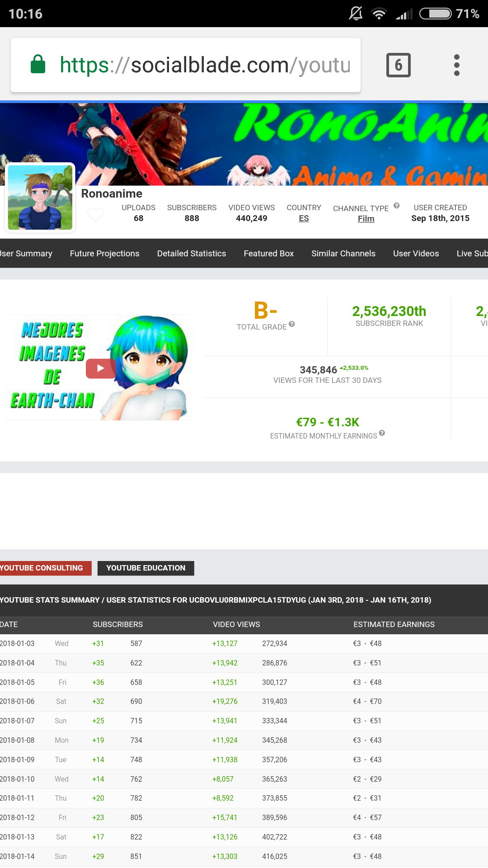Tap the €2 - €29 earnings cell

tap(367, 779)
